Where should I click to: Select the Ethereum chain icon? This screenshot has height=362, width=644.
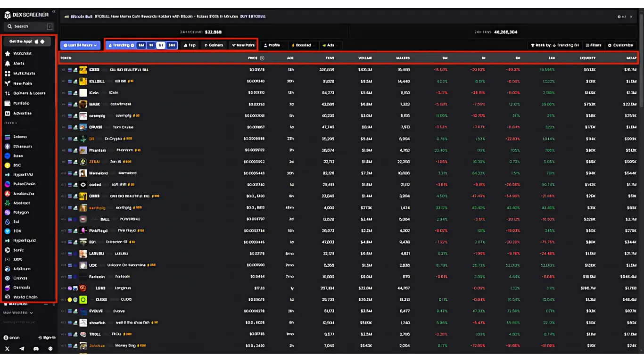pos(8,147)
